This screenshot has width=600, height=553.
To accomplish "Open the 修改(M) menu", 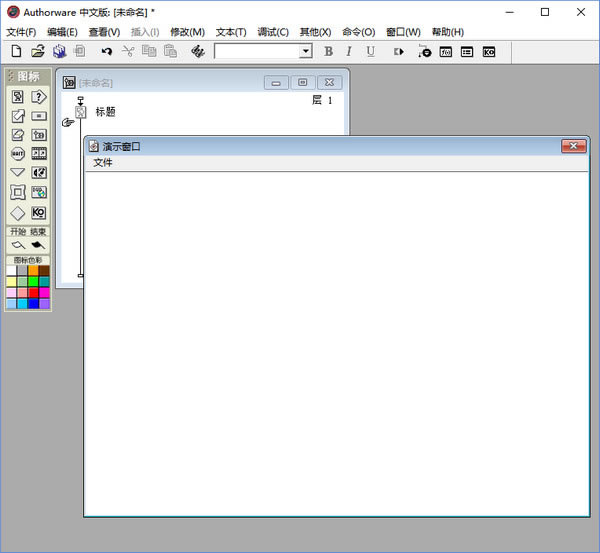I will point(187,32).
